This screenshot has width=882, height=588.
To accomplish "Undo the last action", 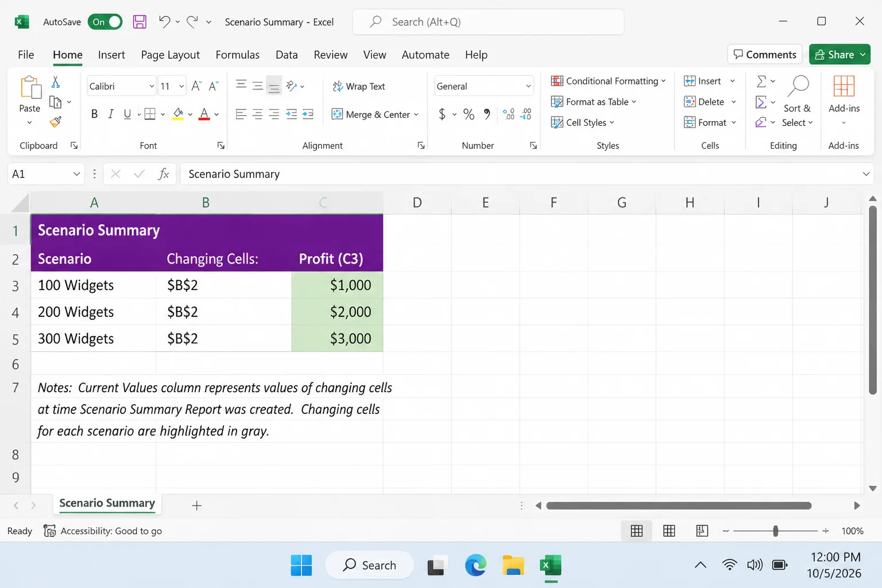I will pos(164,22).
